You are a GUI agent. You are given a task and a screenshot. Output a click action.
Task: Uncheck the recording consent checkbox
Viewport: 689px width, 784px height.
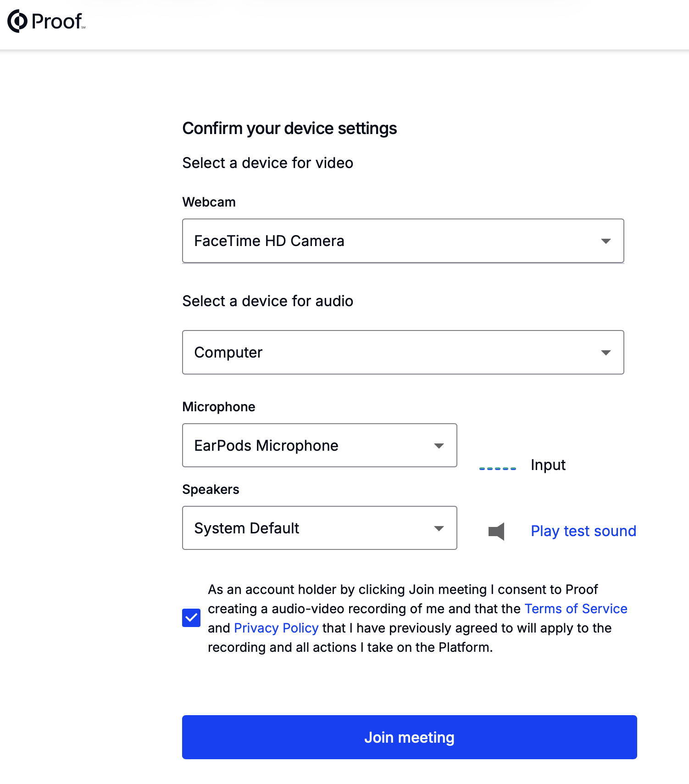tap(191, 618)
